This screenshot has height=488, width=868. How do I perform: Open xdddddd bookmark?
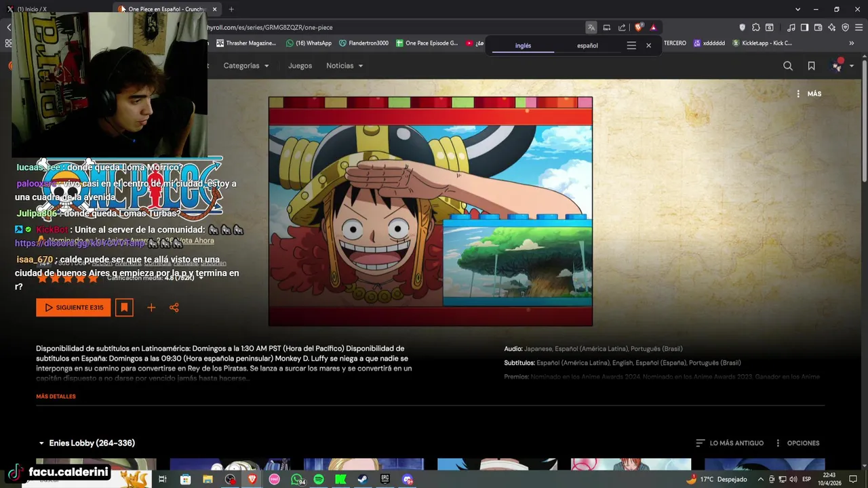click(x=709, y=43)
